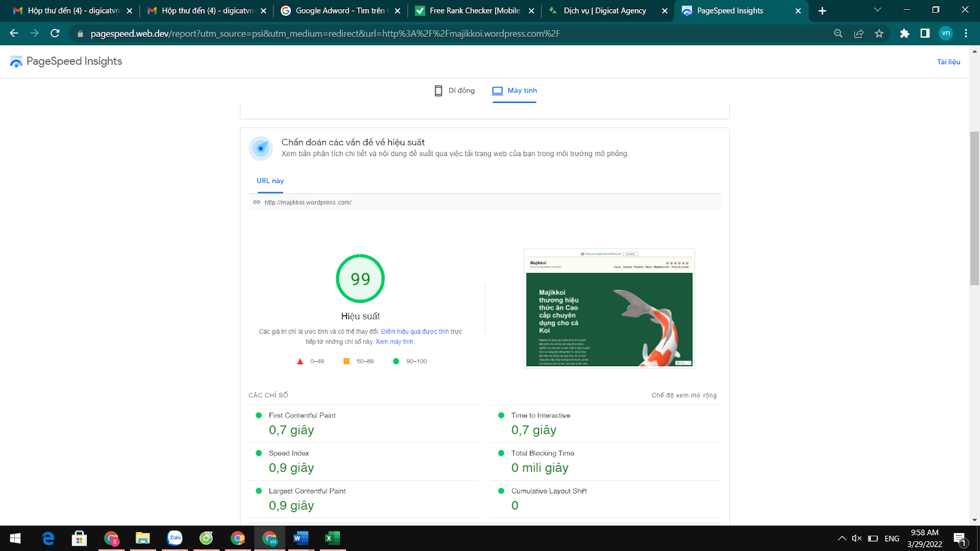Viewport: 980px width, 551px height.
Task: Switch to the Google Adword browser tab
Action: 340,11
